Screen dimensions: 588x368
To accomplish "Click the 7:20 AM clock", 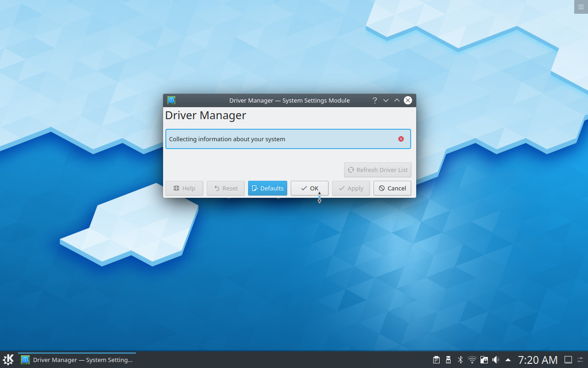I will pyautogui.click(x=538, y=360).
